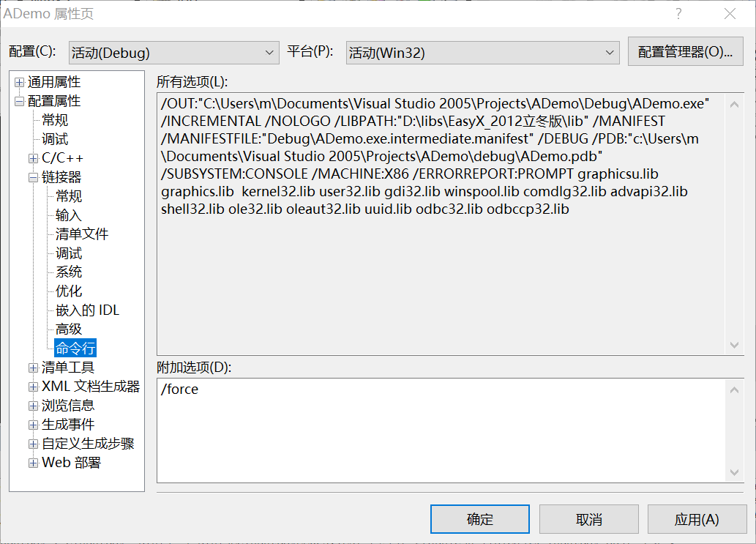
Task: Expand the C/C++ tree node
Action: pos(33,158)
